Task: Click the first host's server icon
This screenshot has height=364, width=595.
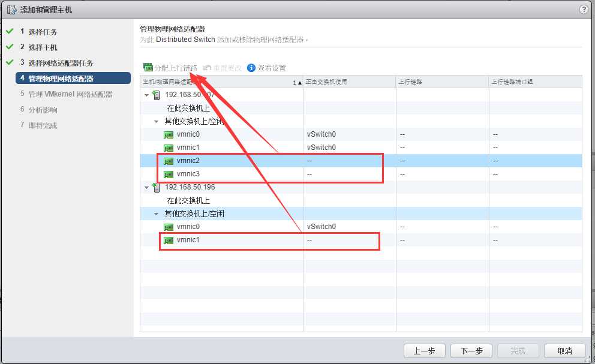Action: tap(156, 95)
